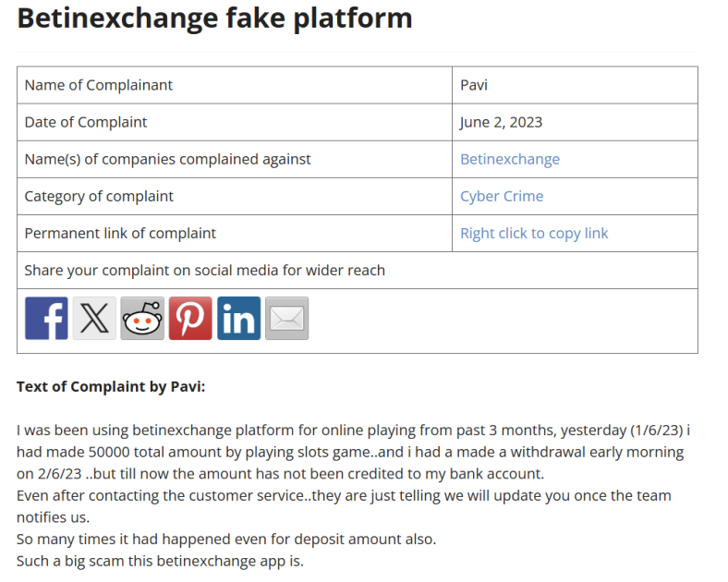Image resolution: width=728 pixels, height=582 pixels.
Task: Send the complaint using the email envelope icon
Action: pos(286,319)
